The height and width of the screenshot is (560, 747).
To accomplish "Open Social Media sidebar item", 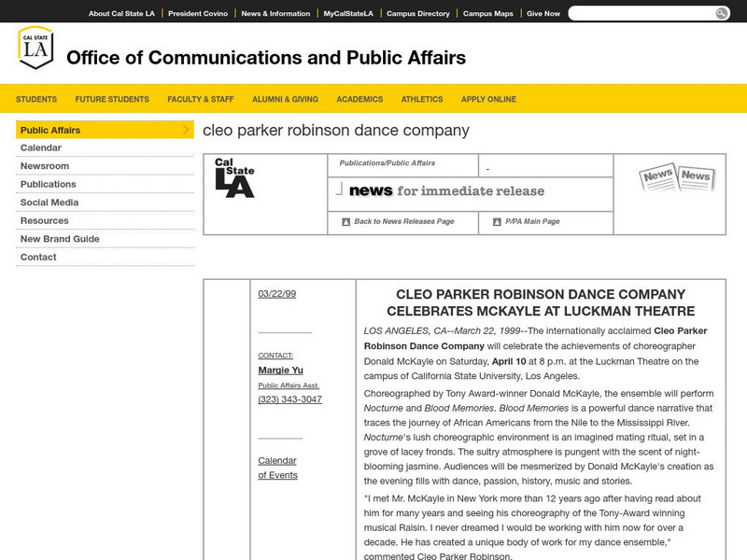I will [x=49, y=203].
